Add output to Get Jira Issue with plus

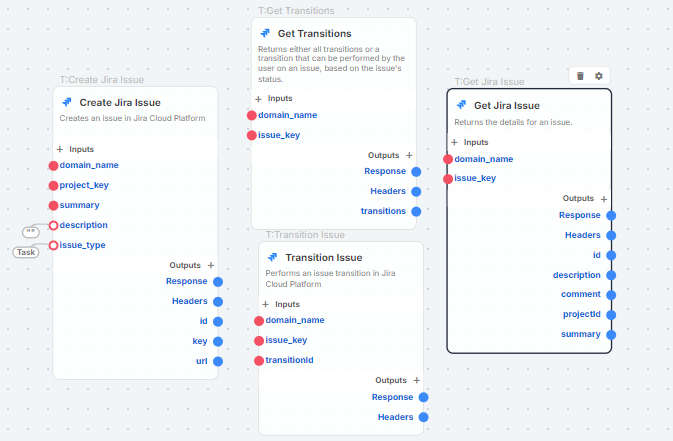click(604, 199)
